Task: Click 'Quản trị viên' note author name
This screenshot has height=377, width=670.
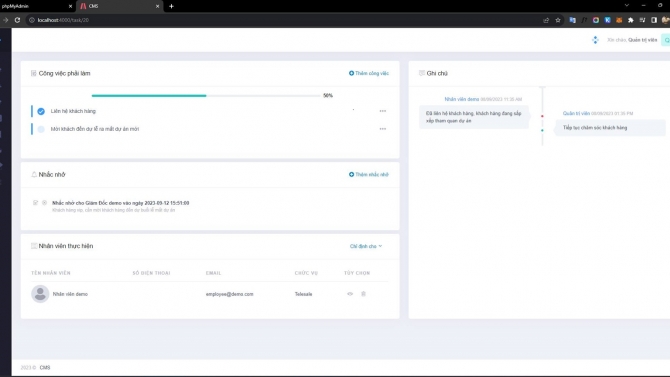Action: (576, 114)
